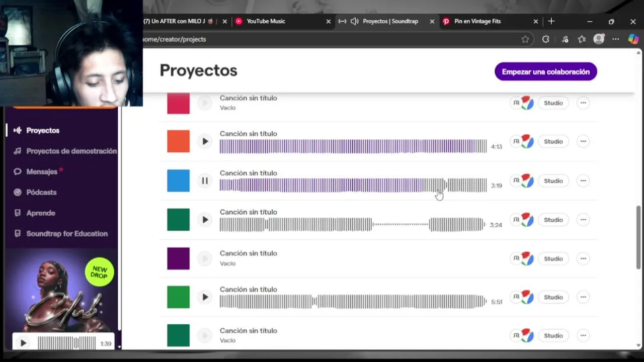Open the three-dot menu for the purple empty song
This screenshot has width=644, height=362.
pyautogui.click(x=583, y=258)
